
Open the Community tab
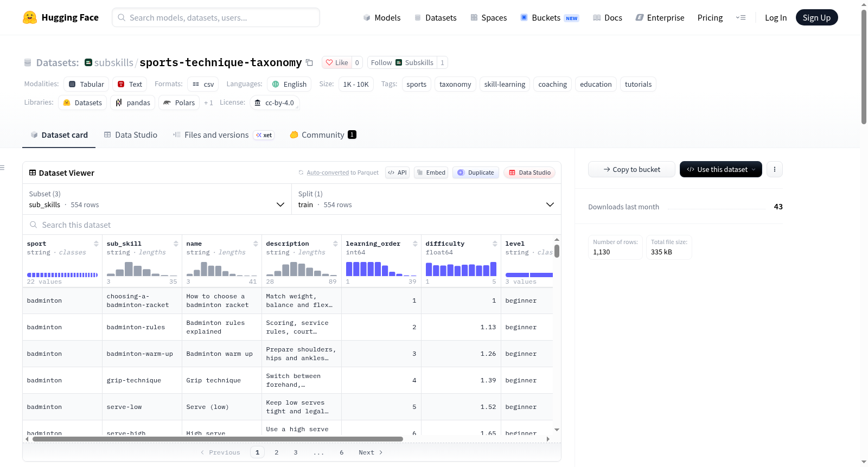tap(323, 135)
